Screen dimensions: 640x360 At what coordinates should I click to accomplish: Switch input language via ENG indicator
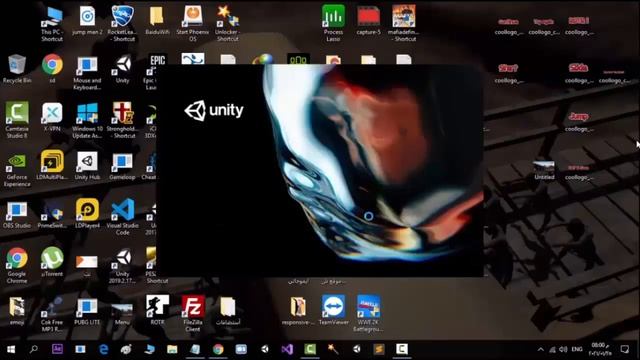tap(577, 349)
